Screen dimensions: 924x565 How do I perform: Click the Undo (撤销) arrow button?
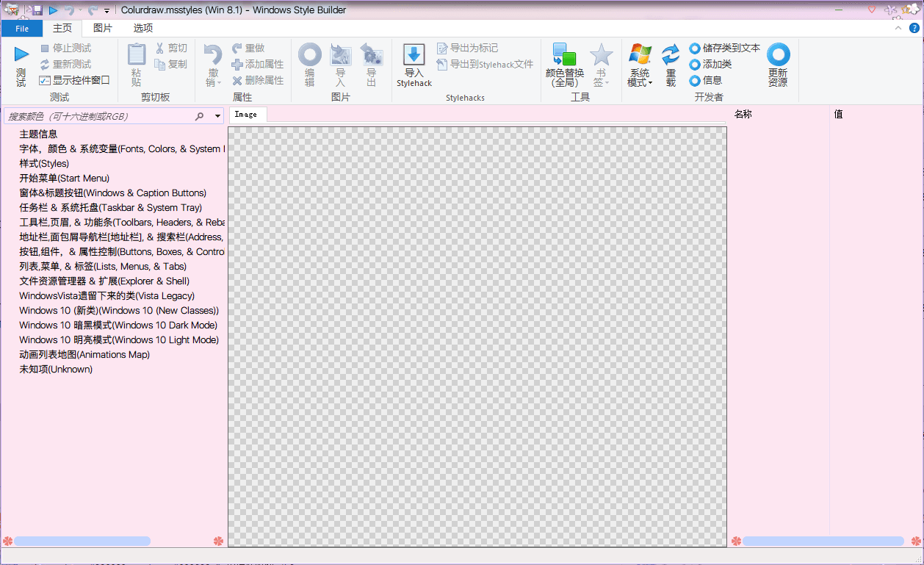pyautogui.click(x=213, y=65)
